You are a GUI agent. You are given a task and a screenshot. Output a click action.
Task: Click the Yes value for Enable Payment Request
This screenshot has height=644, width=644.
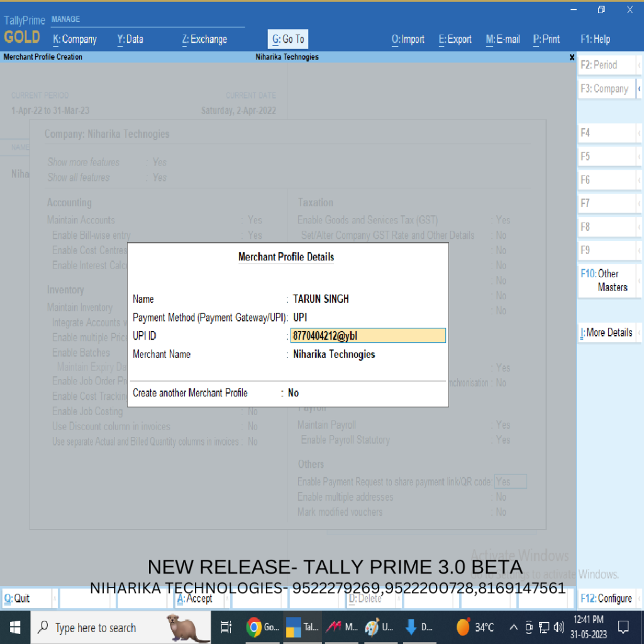pyautogui.click(x=510, y=481)
